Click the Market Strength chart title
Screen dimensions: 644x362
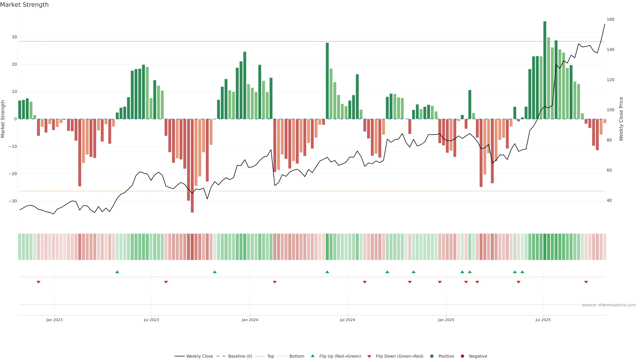[x=24, y=5]
